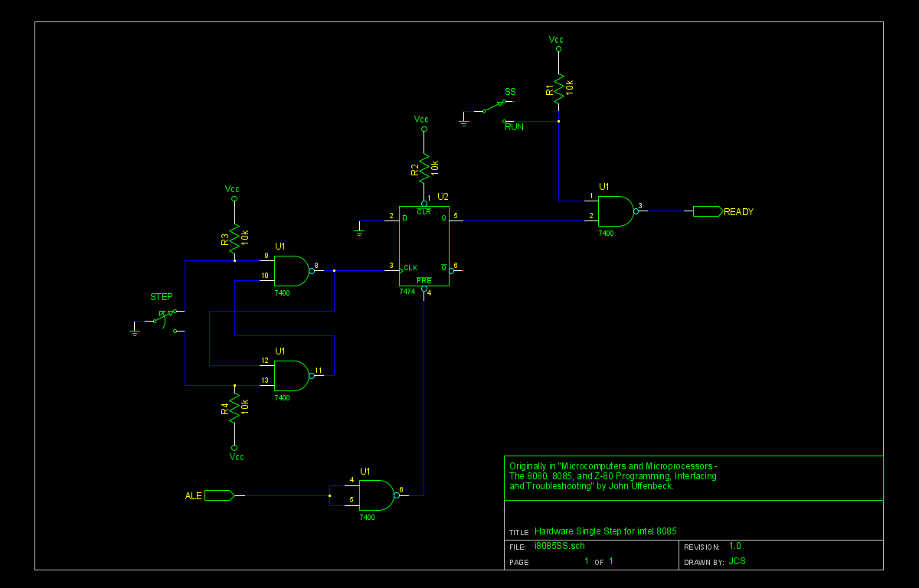
Task: Click the SS label text
Action: click(x=510, y=92)
